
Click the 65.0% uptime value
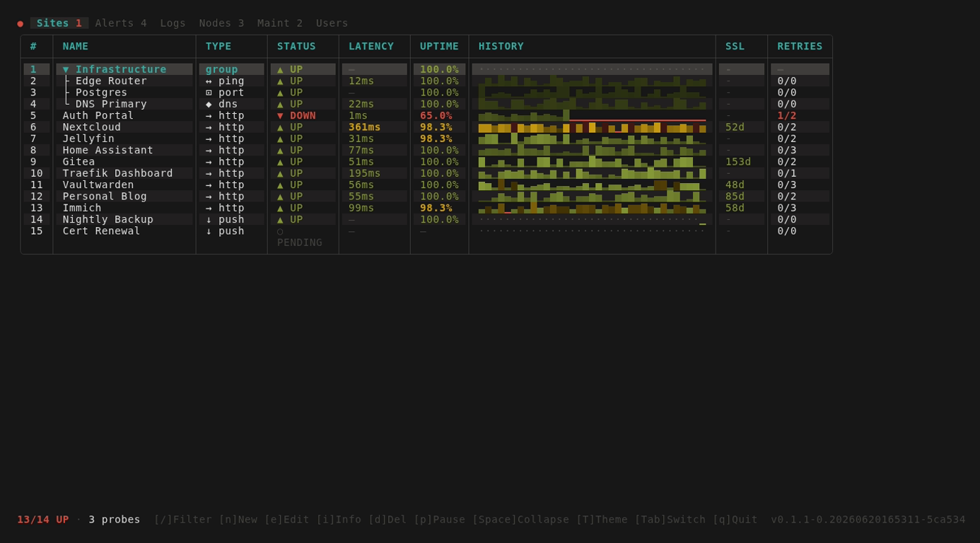(x=436, y=115)
